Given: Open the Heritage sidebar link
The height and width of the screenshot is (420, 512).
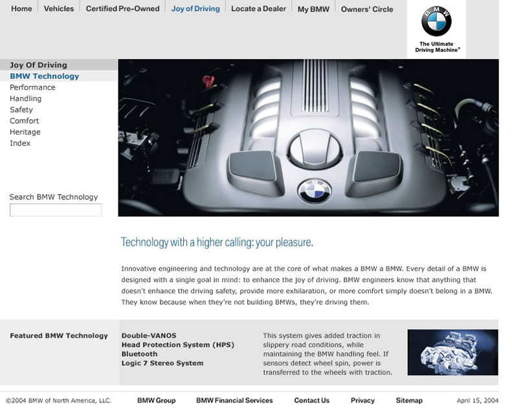Looking at the screenshot, I should 25,132.
